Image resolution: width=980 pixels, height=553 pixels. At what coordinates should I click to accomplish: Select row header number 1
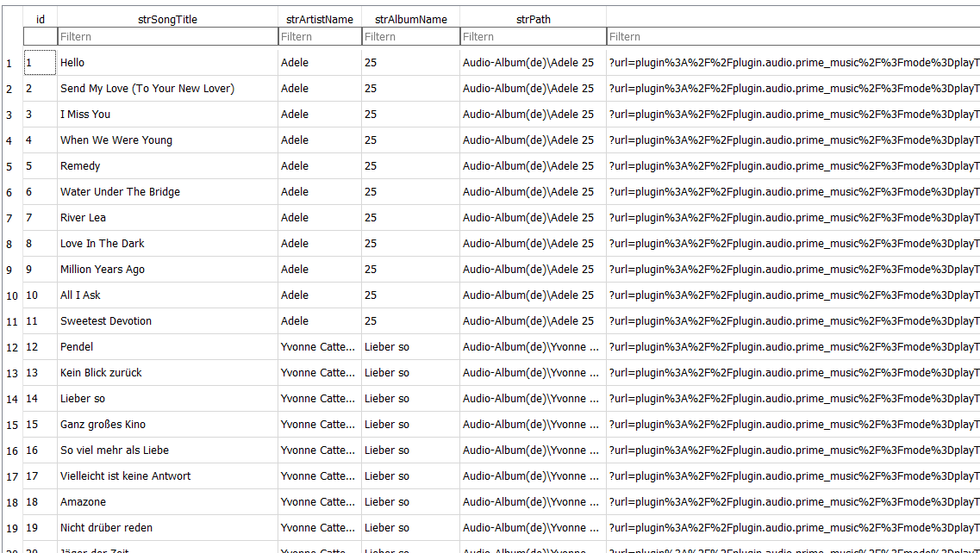pos(12,63)
